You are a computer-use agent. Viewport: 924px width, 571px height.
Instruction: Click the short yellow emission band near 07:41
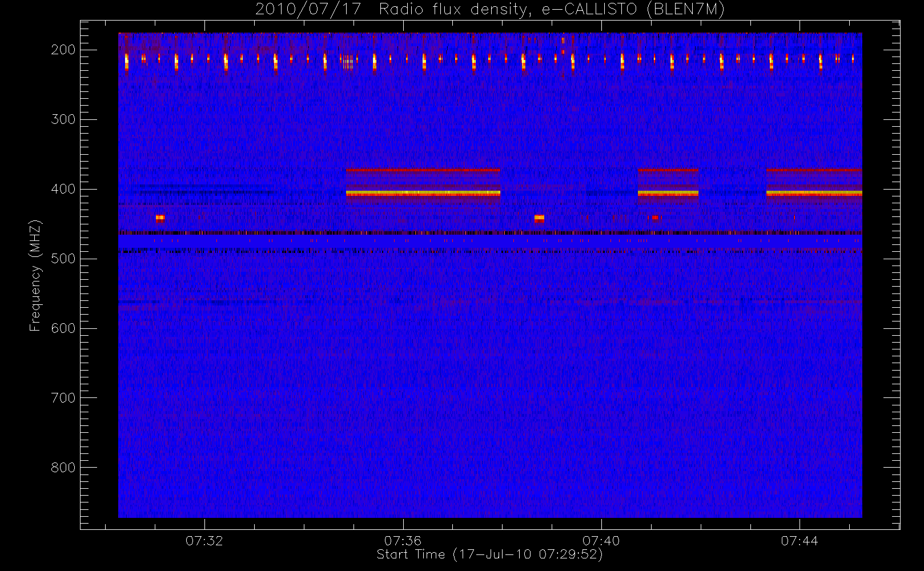pos(668,194)
